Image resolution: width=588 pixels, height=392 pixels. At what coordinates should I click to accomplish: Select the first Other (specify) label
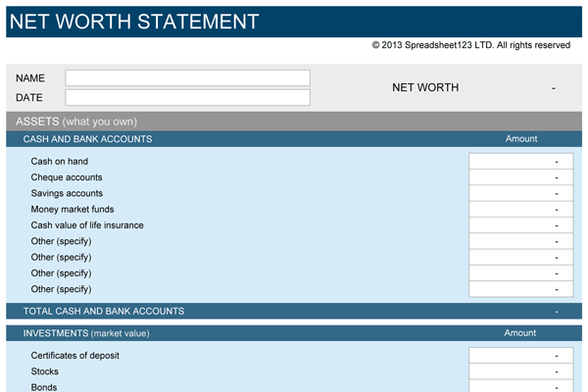pos(61,241)
